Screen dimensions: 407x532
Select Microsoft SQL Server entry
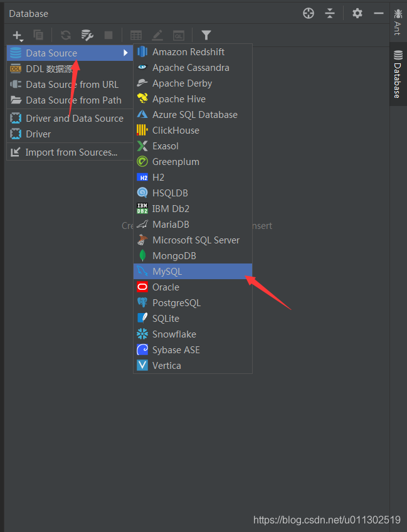pyautogui.click(x=193, y=240)
